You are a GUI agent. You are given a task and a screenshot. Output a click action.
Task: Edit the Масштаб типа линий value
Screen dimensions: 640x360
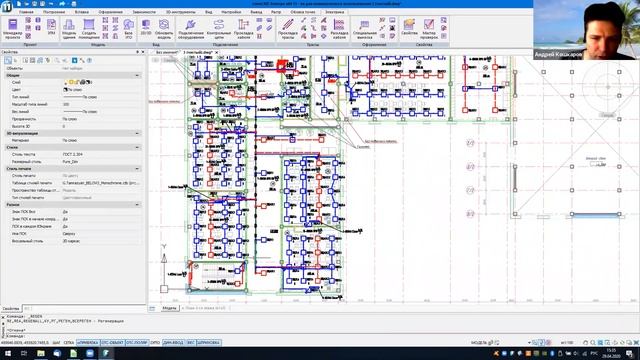pyautogui.click(x=101, y=104)
